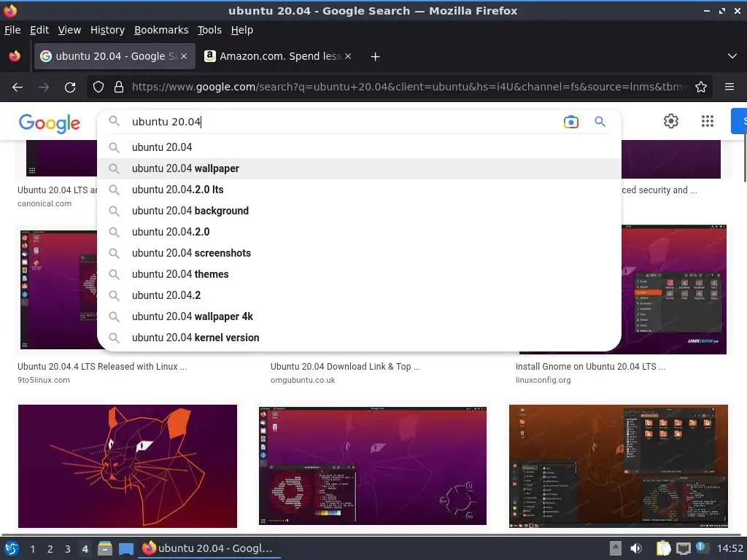Adjust volume from tray speaker icon

[636, 548]
